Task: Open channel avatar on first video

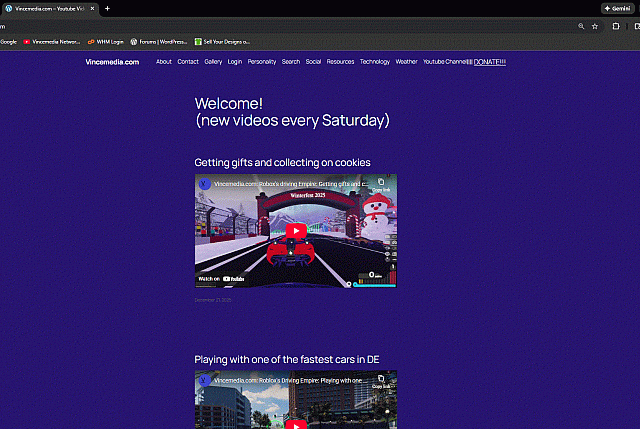Action: [204, 184]
